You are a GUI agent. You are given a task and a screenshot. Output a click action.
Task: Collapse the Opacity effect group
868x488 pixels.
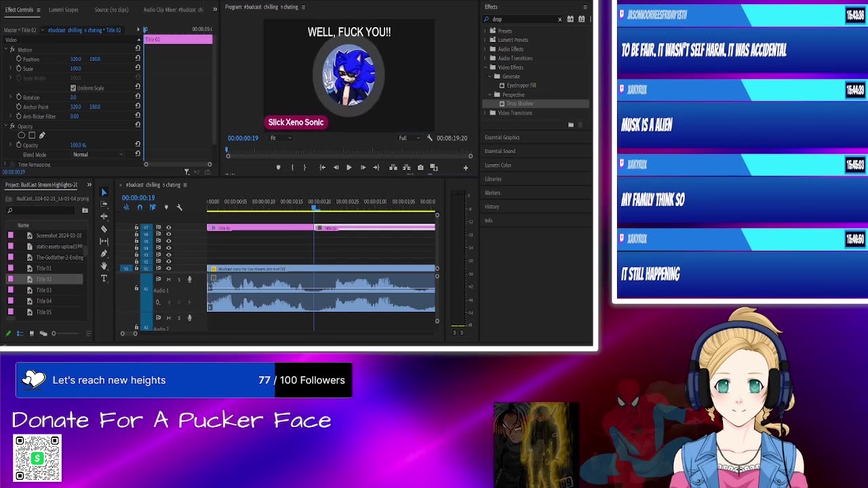click(x=6, y=126)
